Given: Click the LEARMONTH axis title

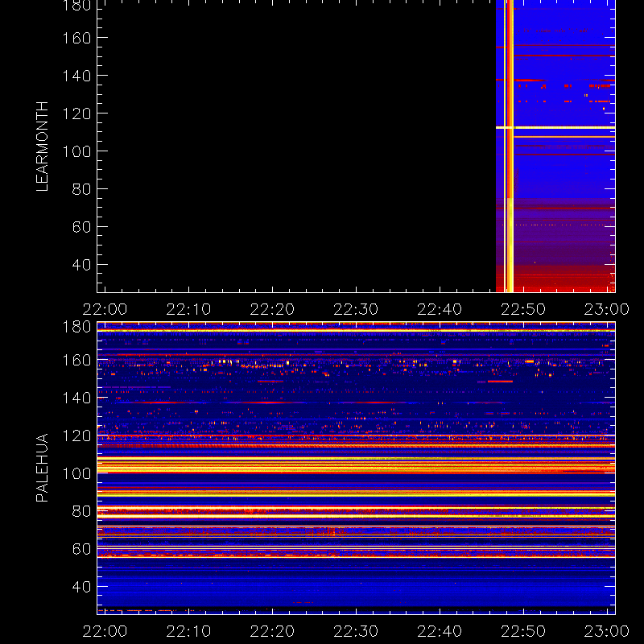Looking at the screenshot, I should (43, 147).
